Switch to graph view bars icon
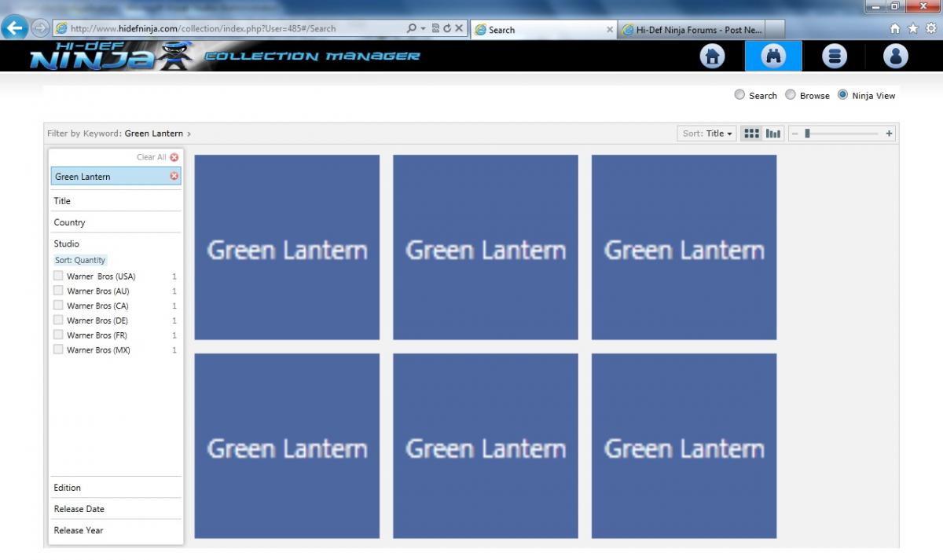Viewport: 943px width, 560px height. tap(773, 134)
